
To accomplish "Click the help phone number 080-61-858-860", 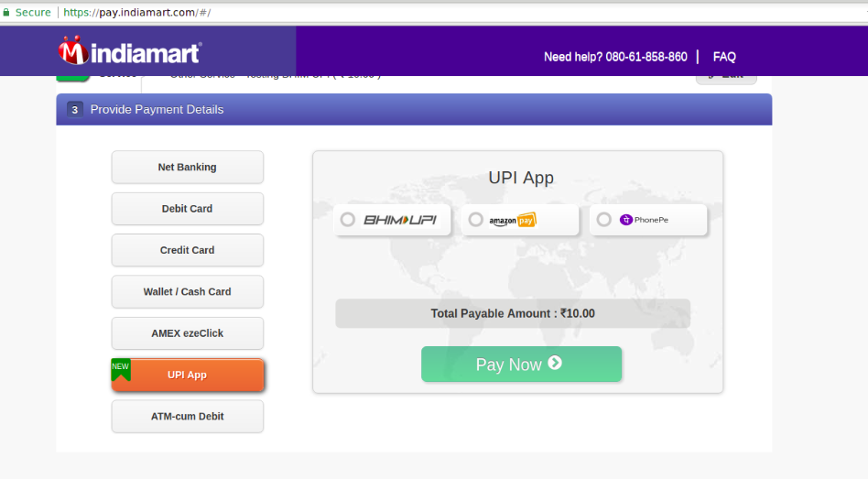I will pos(646,57).
